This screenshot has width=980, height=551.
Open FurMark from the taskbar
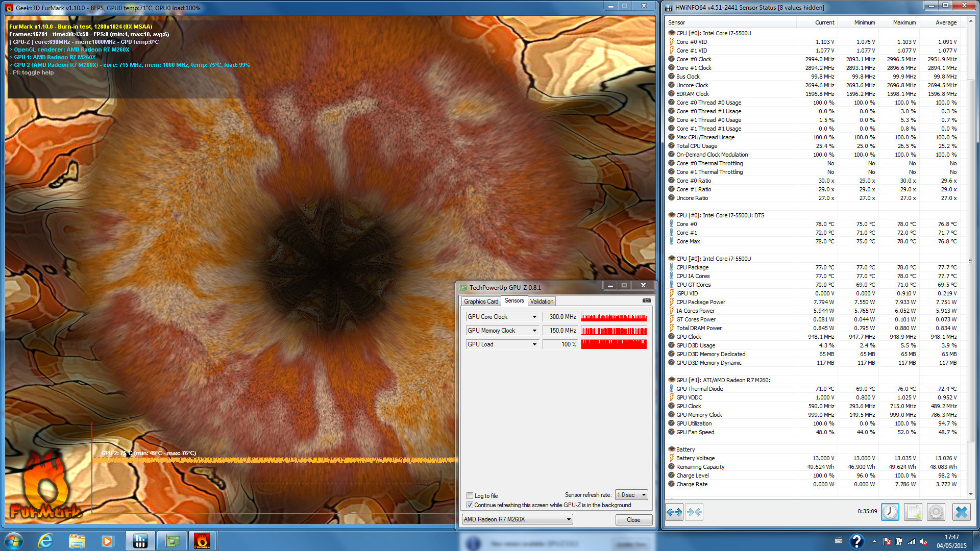(x=202, y=541)
